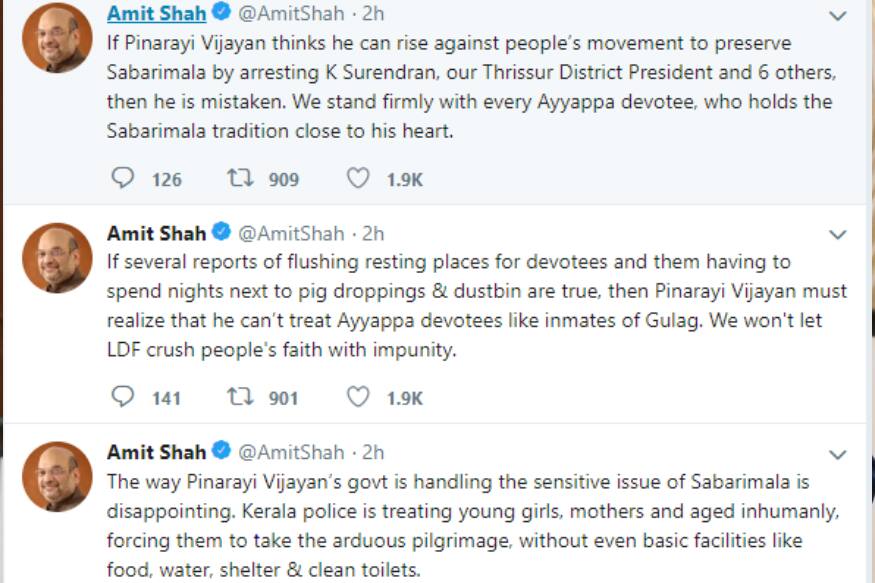
Task: Like the first tweet about Sabarimala tradition
Action: 358,179
